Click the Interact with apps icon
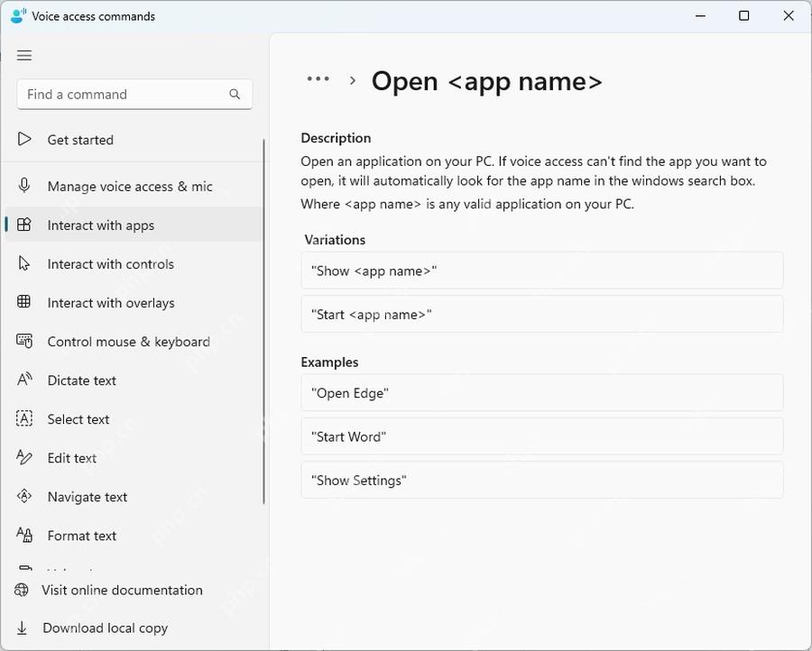The image size is (812, 651). pos(24,225)
